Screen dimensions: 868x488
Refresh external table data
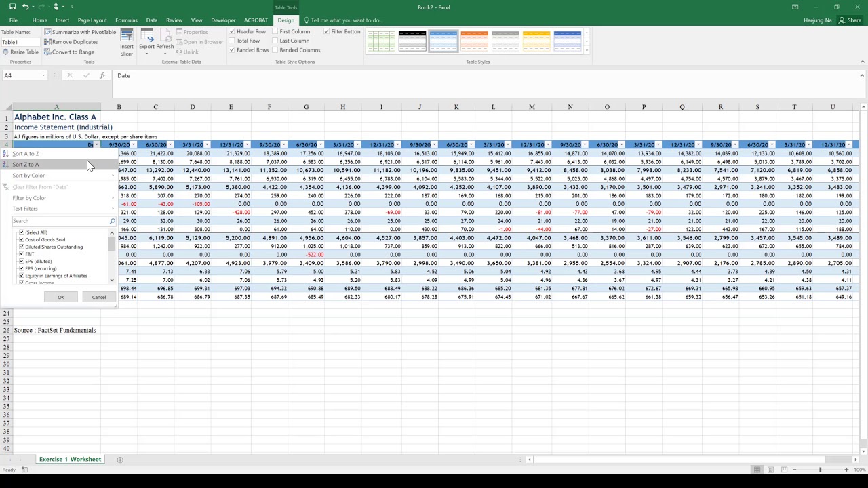point(165,42)
